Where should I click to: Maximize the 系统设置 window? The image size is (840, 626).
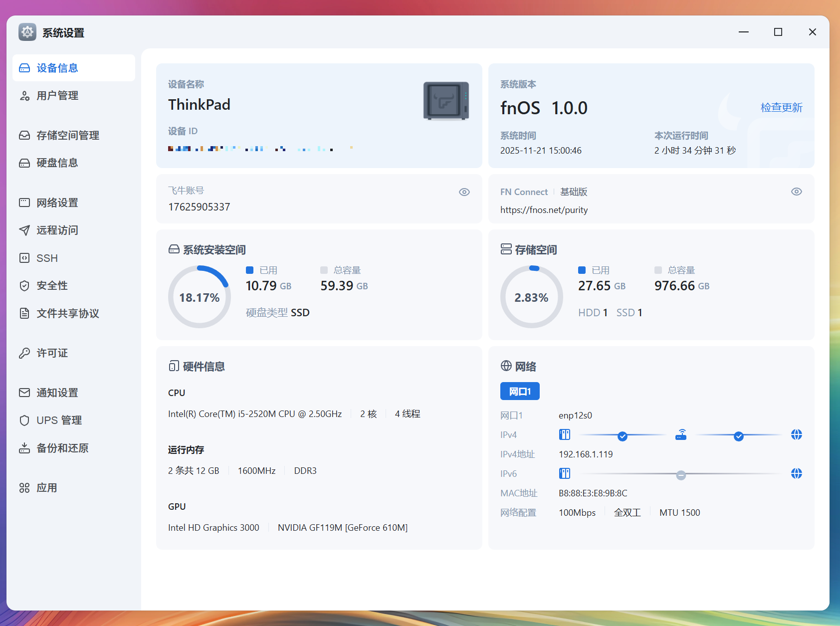point(778,32)
